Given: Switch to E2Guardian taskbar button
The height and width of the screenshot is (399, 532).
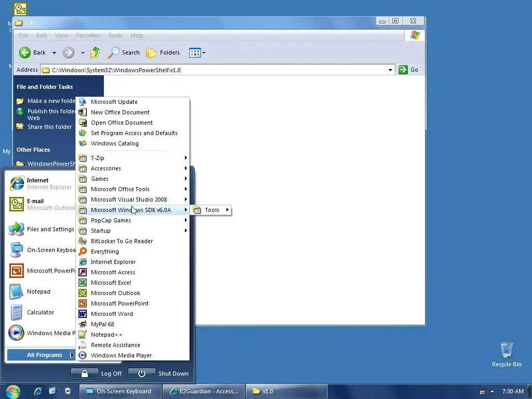Looking at the screenshot, I should [x=204, y=391].
